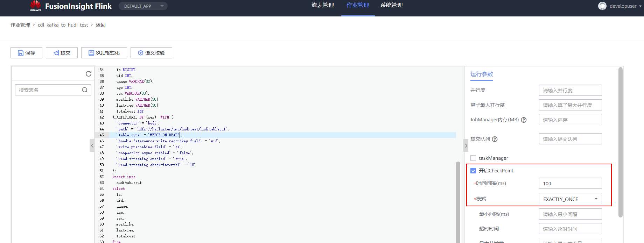
Task: Switch to the 作业管理 tab
Action: point(358,5)
